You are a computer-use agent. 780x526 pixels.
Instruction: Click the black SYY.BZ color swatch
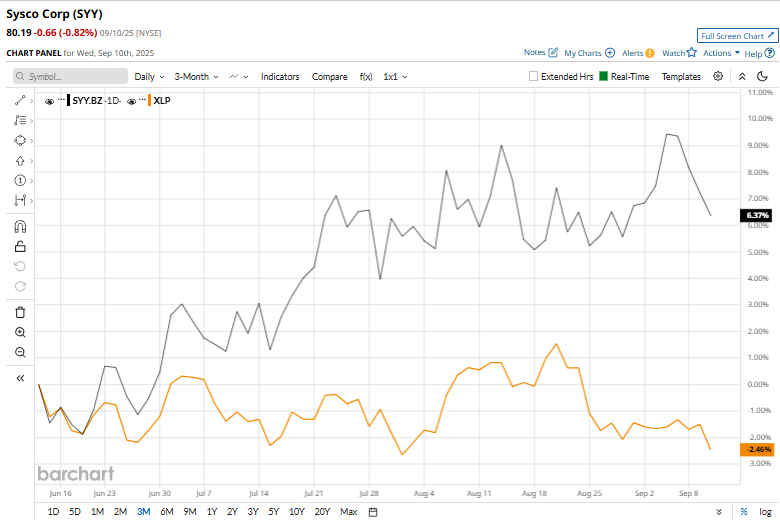coord(69,101)
